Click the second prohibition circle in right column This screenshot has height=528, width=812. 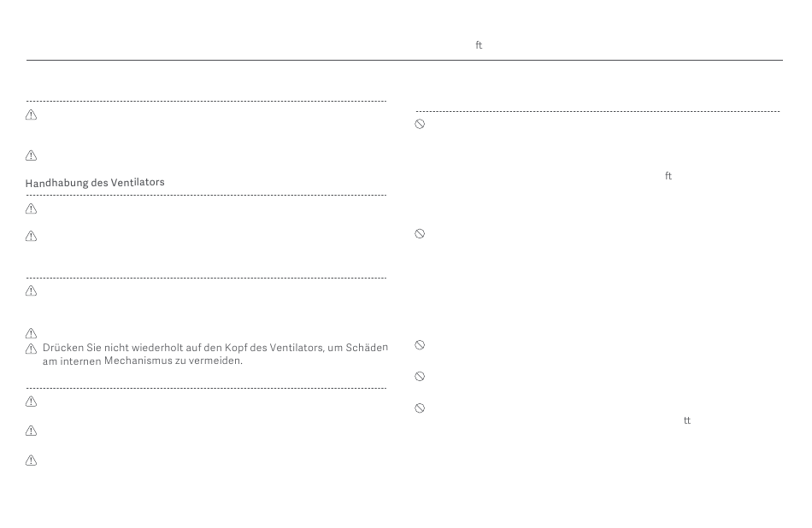420,233
